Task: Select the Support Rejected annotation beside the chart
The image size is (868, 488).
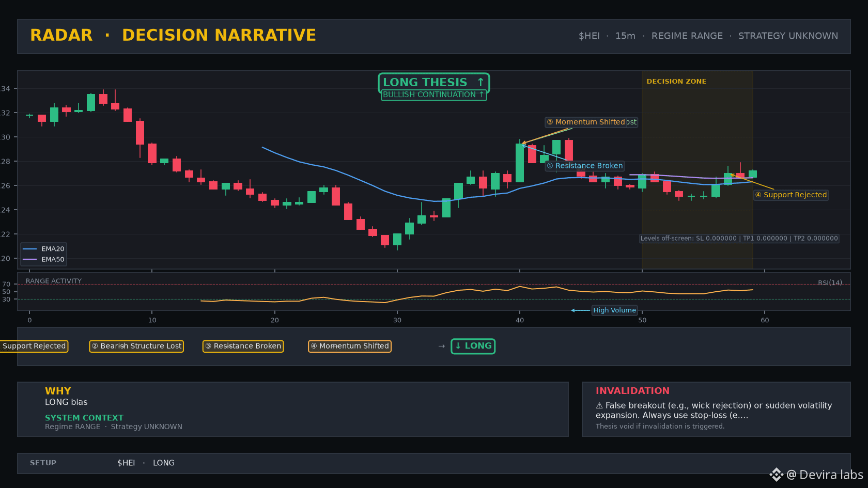Action: 791,195
